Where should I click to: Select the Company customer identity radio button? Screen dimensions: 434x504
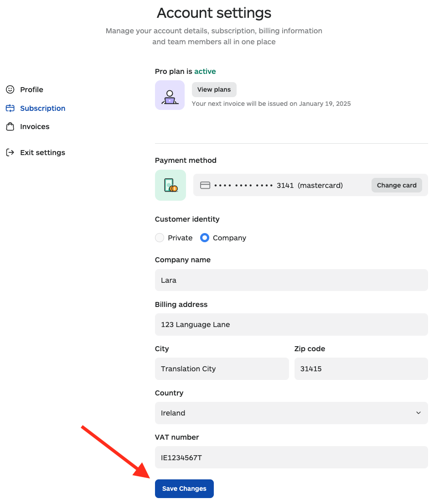tap(205, 238)
